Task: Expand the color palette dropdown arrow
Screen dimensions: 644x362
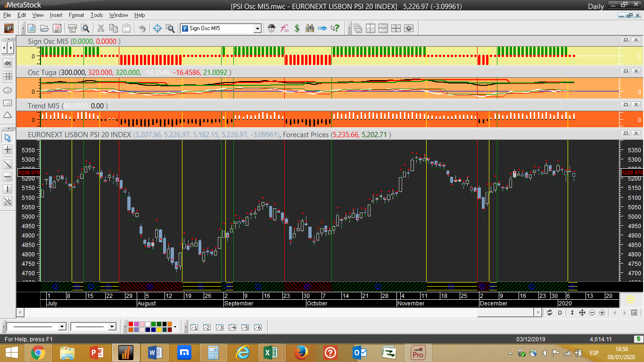Action: pos(175,327)
